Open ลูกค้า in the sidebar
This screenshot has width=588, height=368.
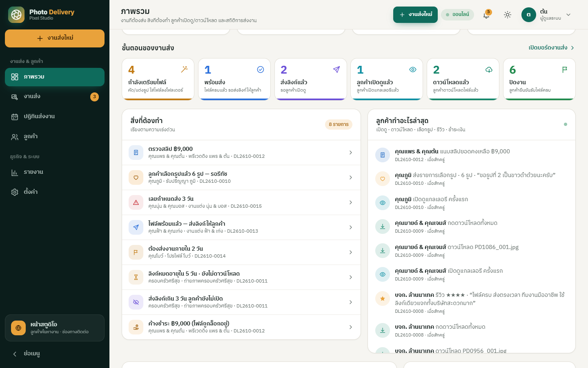pos(55,137)
